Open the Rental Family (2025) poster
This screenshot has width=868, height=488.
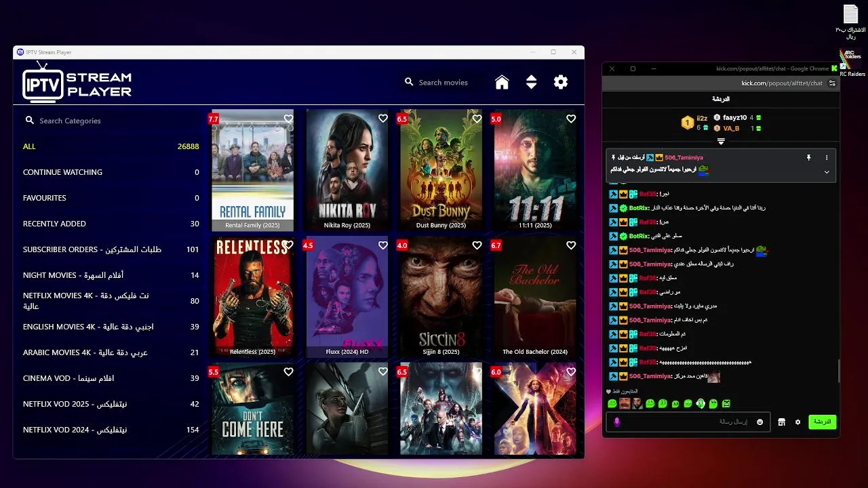[x=252, y=170]
